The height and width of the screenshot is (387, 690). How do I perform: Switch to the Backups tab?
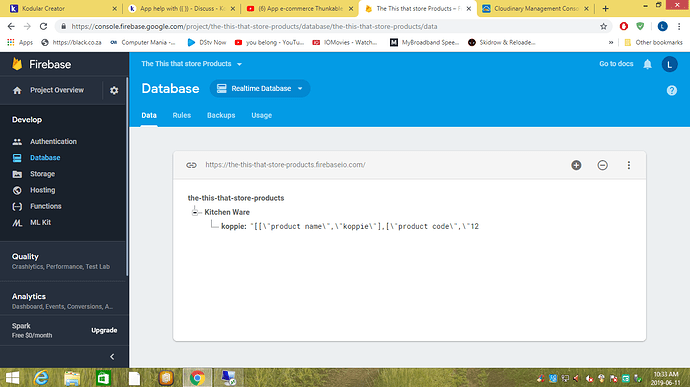221,115
